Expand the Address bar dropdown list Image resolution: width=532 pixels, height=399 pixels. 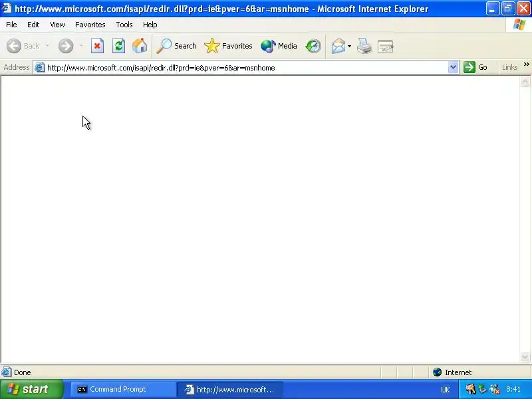(x=453, y=67)
